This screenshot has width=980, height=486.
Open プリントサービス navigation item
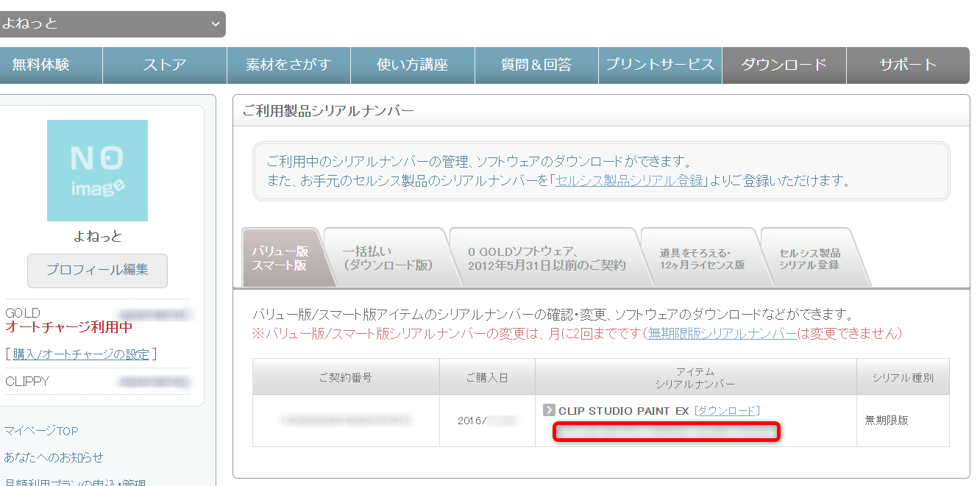click(660, 65)
